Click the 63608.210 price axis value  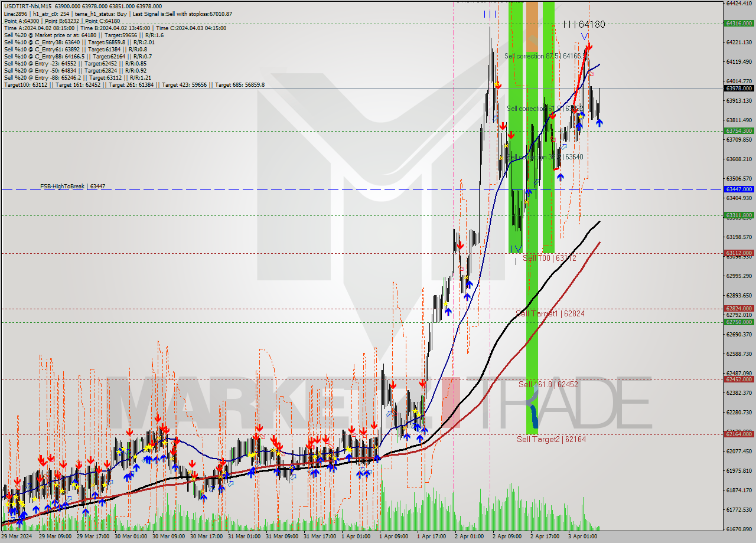[x=738, y=159]
